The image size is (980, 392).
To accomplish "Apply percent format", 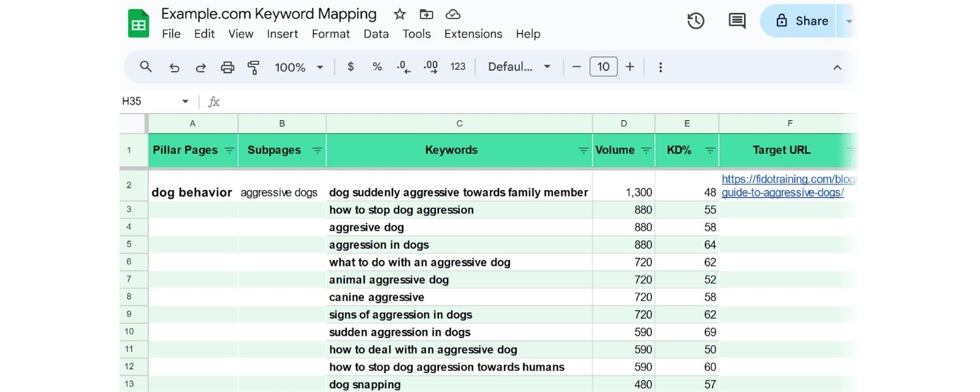I will tap(377, 67).
